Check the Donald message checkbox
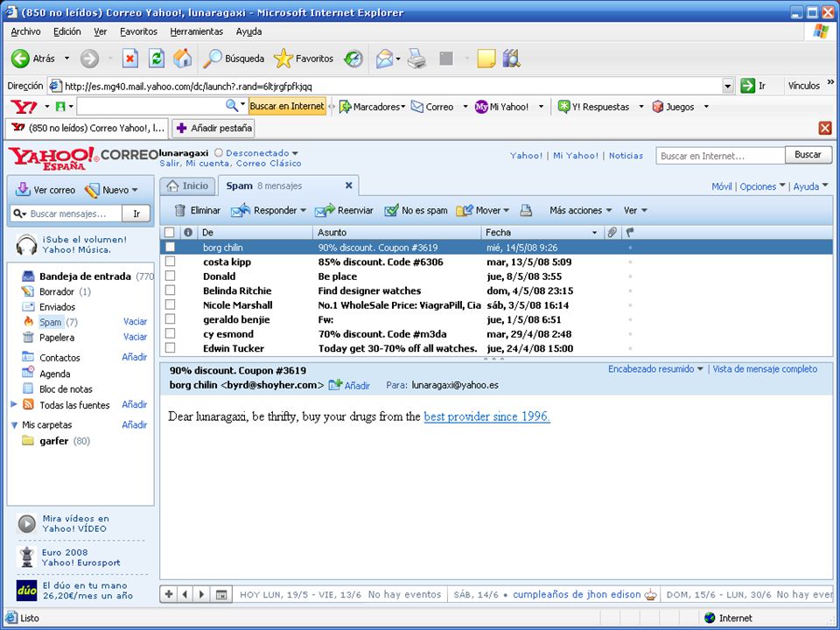Image resolution: width=840 pixels, height=630 pixels. click(170, 276)
